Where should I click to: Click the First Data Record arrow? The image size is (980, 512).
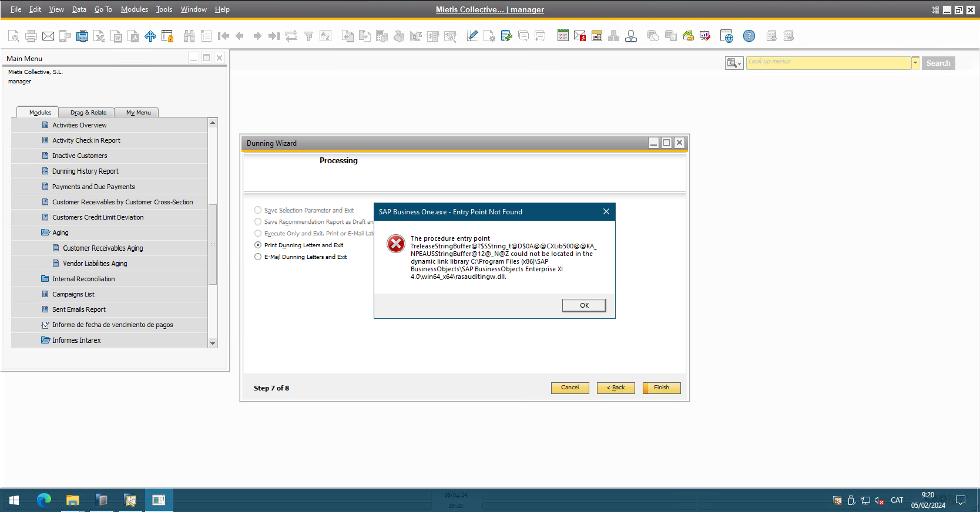click(x=223, y=36)
